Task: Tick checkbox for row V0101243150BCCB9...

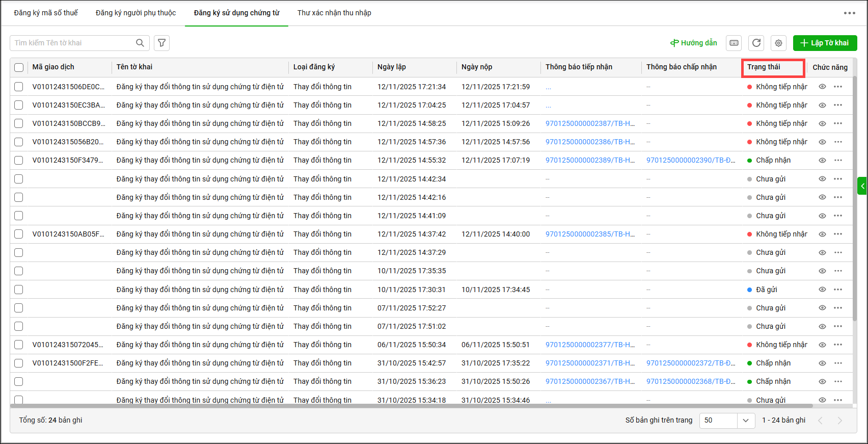Action: [19, 123]
